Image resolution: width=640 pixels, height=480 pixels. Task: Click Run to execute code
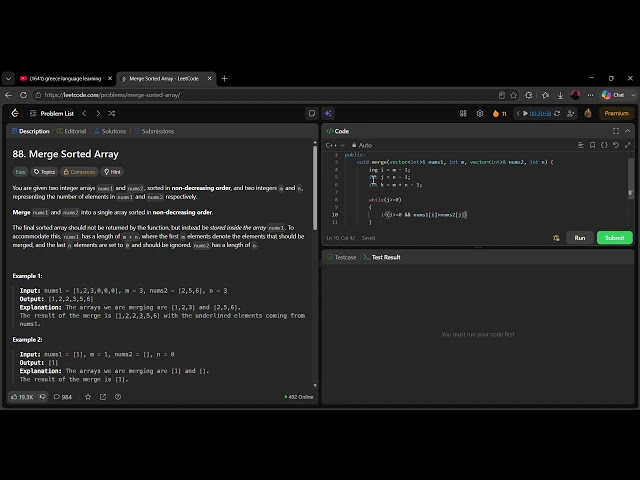coord(580,238)
